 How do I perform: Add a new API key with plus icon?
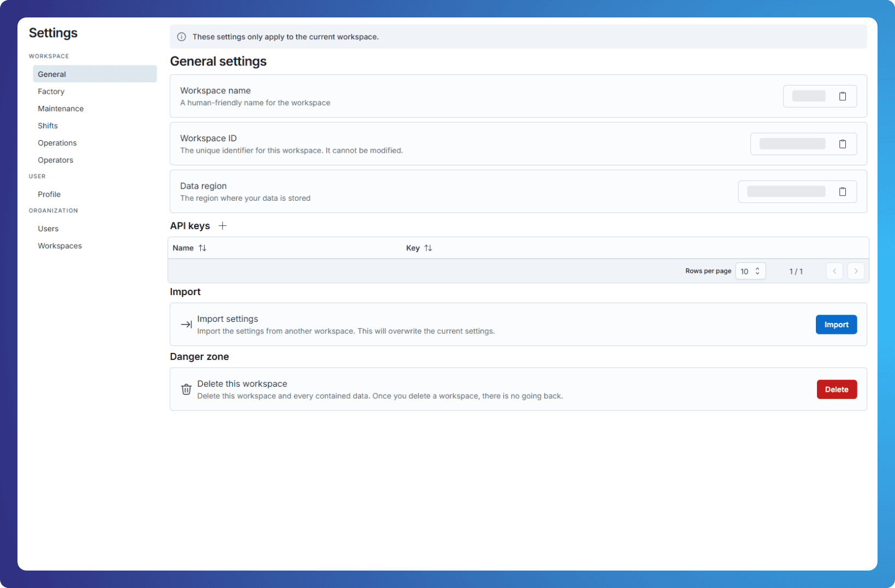(223, 226)
